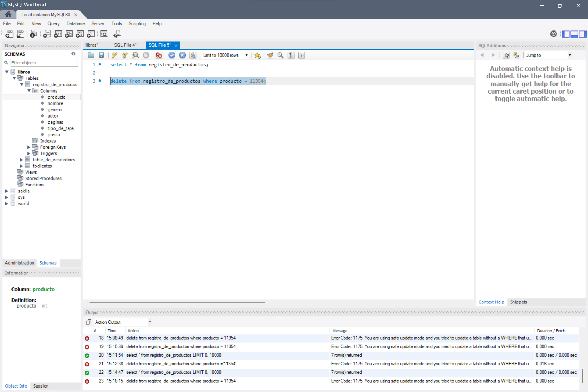Open the Administration navigator tab
The image size is (588, 392).
(x=19, y=263)
